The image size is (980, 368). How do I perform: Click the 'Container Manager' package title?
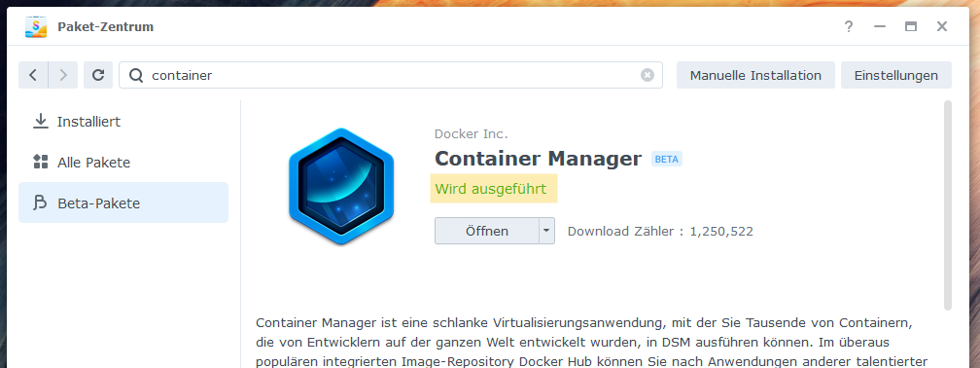(x=539, y=159)
